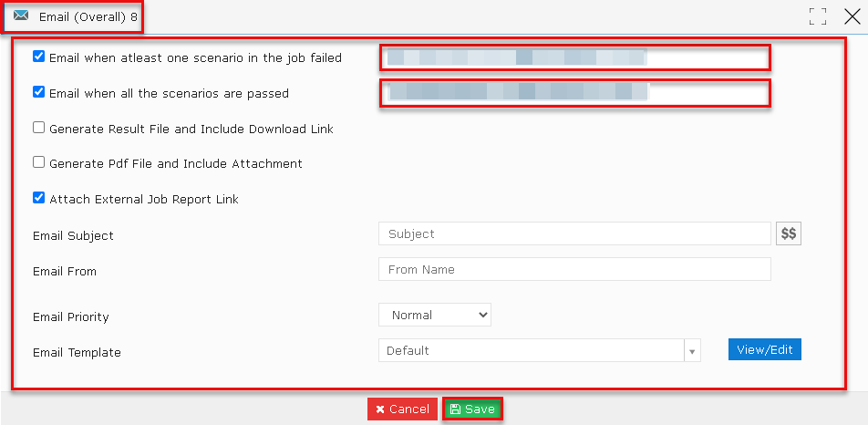This screenshot has height=425, width=868.
Task: Cancel the email configuration dialog
Action: click(x=402, y=409)
